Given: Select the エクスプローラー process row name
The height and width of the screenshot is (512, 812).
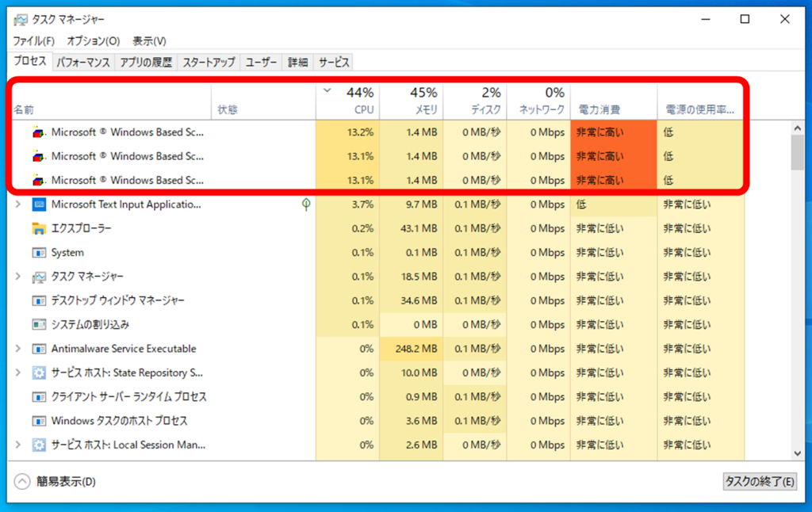Looking at the screenshot, I should (82, 228).
